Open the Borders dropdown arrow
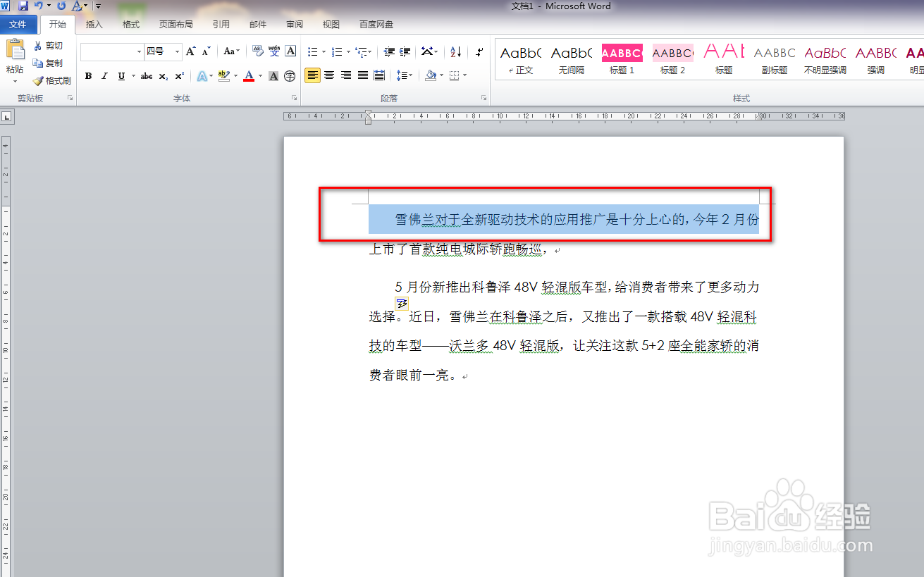924x577 pixels. pyautogui.click(x=465, y=75)
